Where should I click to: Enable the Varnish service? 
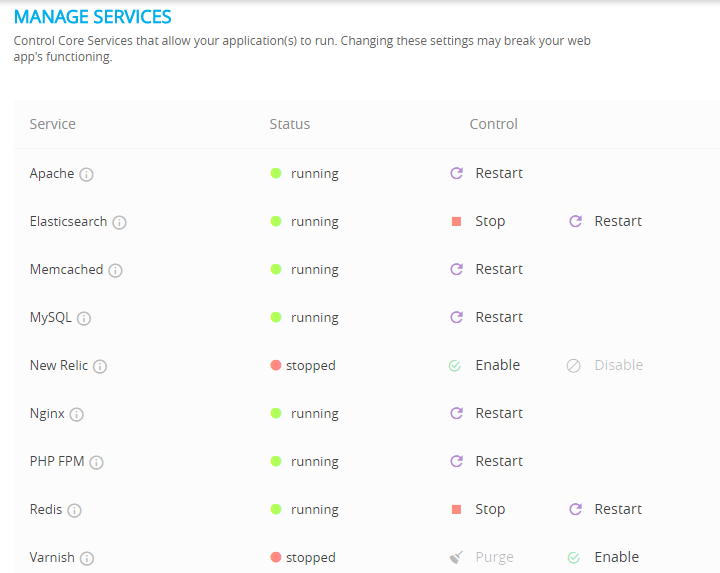coord(604,557)
